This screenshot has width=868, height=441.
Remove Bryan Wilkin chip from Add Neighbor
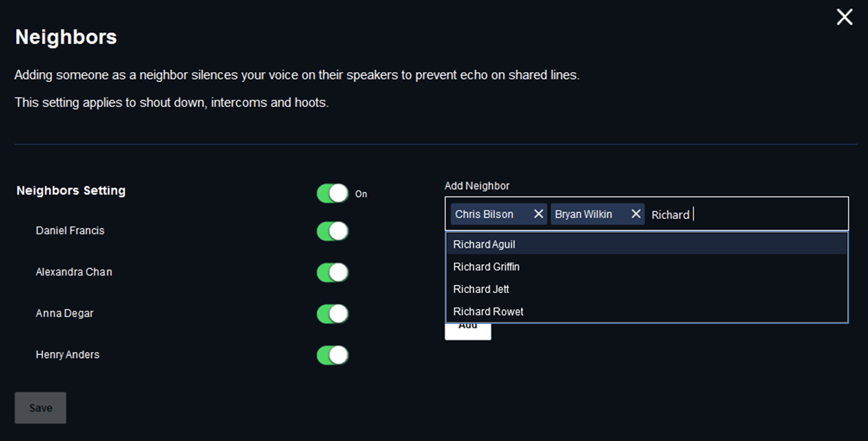point(636,214)
